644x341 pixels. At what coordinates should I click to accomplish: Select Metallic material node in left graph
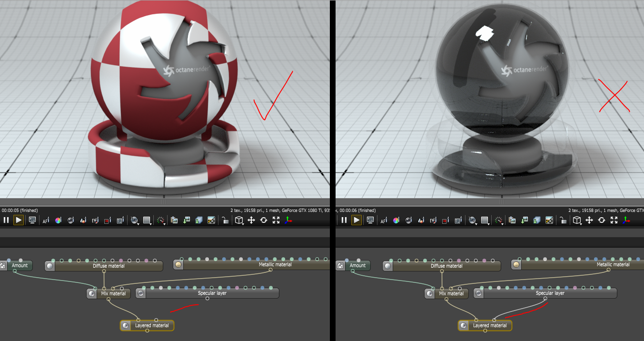251,264
